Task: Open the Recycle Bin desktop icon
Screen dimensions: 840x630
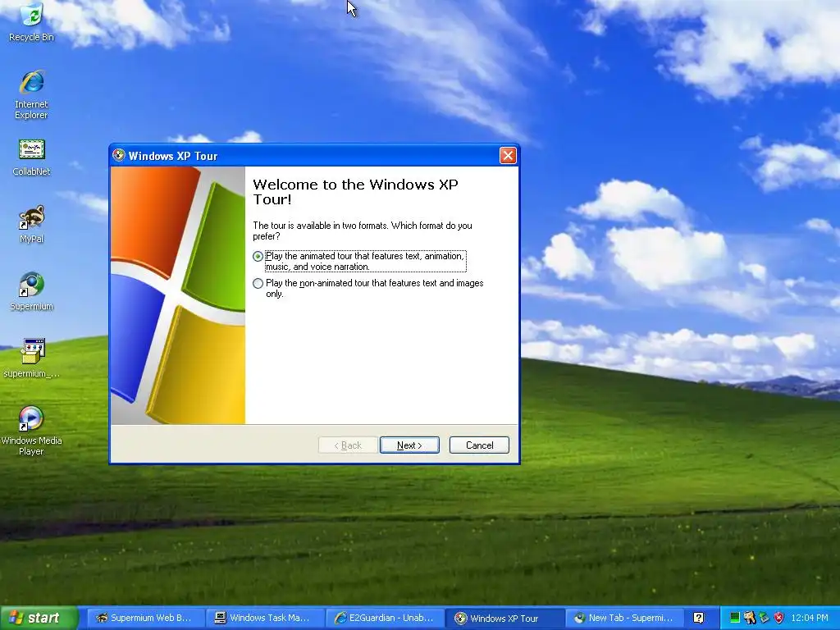Action: [x=32, y=21]
